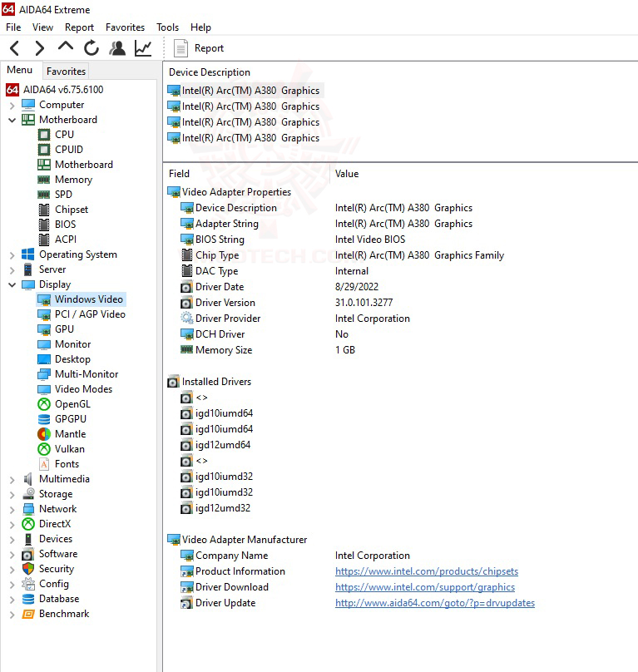The height and width of the screenshot is (672, 638).
Task: Open the intel.com/products/chipsets link
Action: (x=427, y=571)
